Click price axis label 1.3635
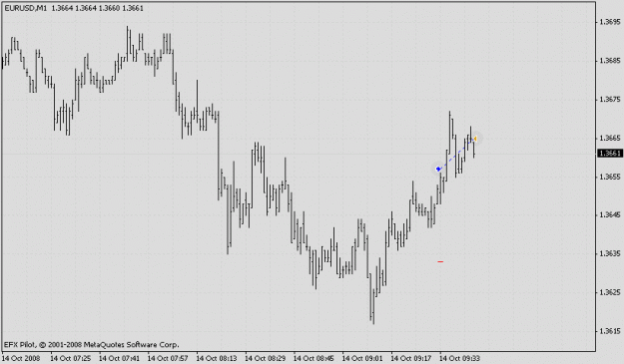This screenshot has height=364, width=624. 610,253
